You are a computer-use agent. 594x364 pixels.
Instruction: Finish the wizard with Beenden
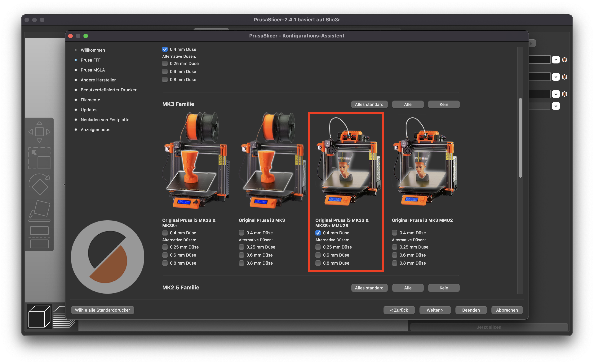pyautogui.click(x=471, y=310)
